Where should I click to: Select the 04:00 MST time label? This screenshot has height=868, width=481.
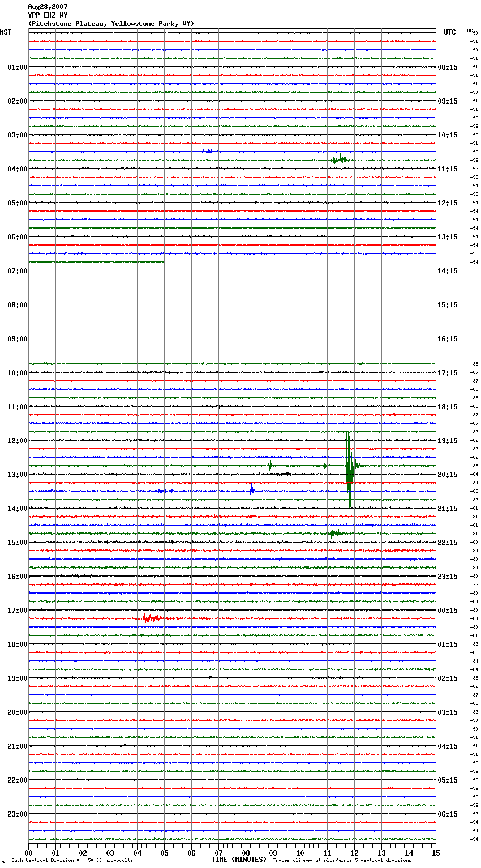[x=18, y=169]
